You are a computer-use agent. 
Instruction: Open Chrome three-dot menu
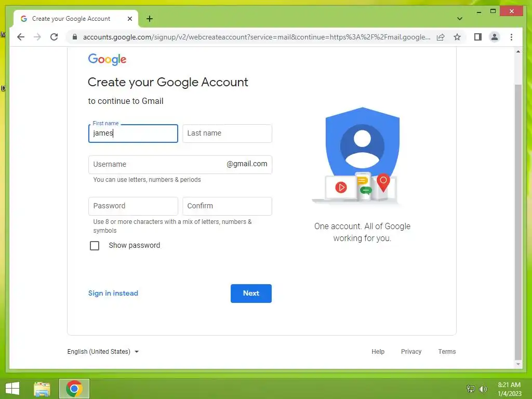pyautogui.click(x=511, y=37)
